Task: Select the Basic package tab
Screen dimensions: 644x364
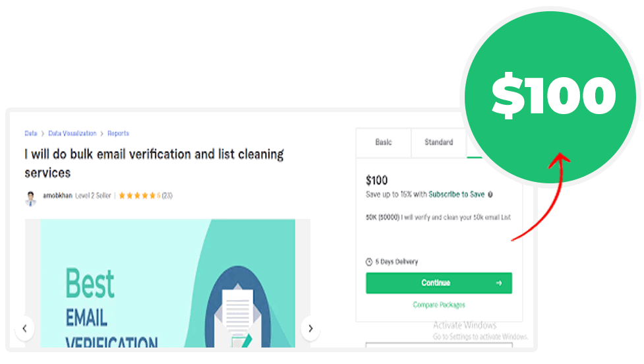Action: (x=384, y=142)
